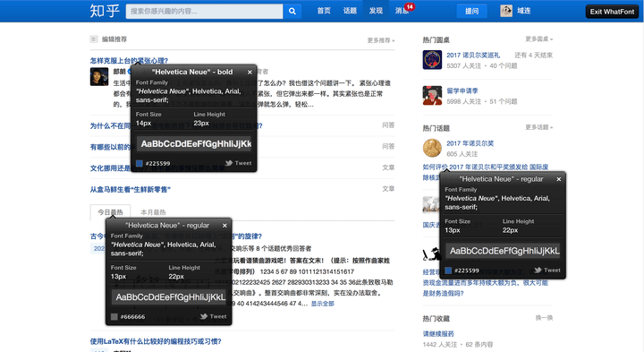The image size is (644, 352).
Task: Click the Exit WhatFont button
Action: pos(612,12)
